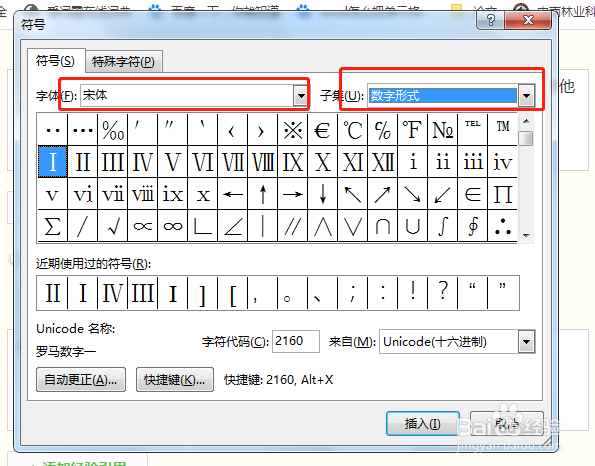This screenshot has height=466, width=595.
Task: Select the element-of ∈ symbol
Action: 472,194
